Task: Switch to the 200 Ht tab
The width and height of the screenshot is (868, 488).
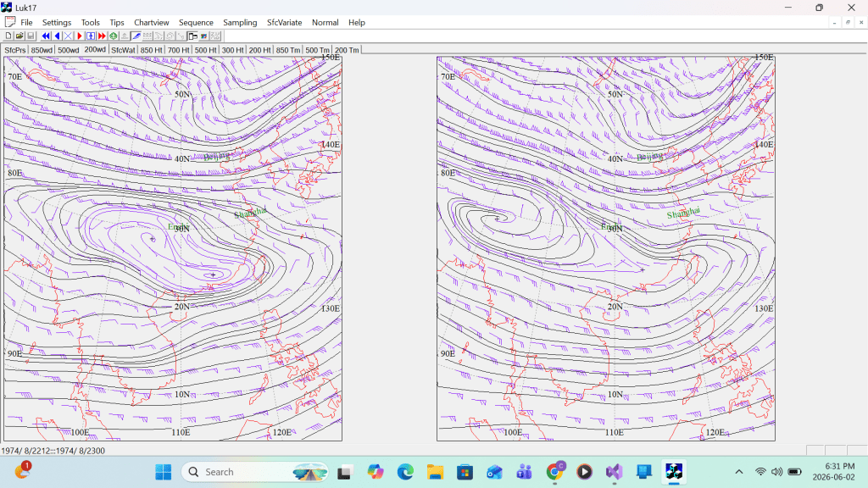Action: click(x=259, y=50)
